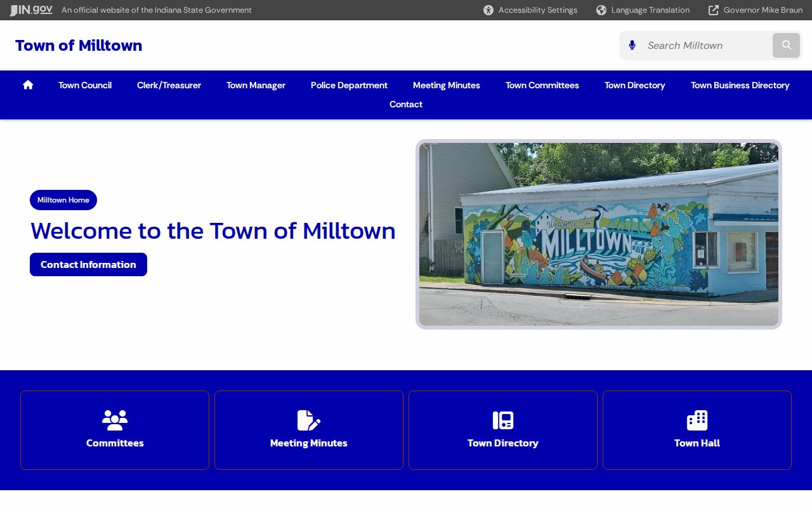This screenshot has height=508, width=812.
Task: Focus the Search Milltown input field
Action: tap(705, 45)
